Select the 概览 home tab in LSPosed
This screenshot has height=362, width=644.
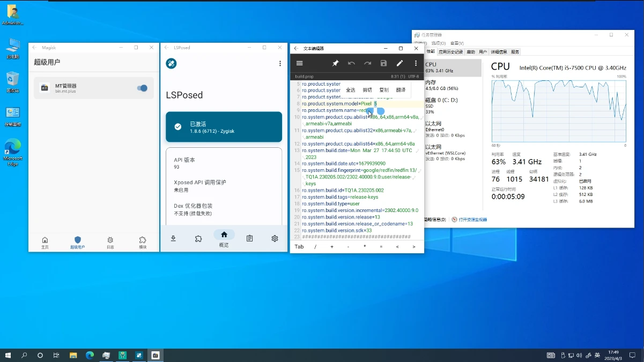point(224,238)
